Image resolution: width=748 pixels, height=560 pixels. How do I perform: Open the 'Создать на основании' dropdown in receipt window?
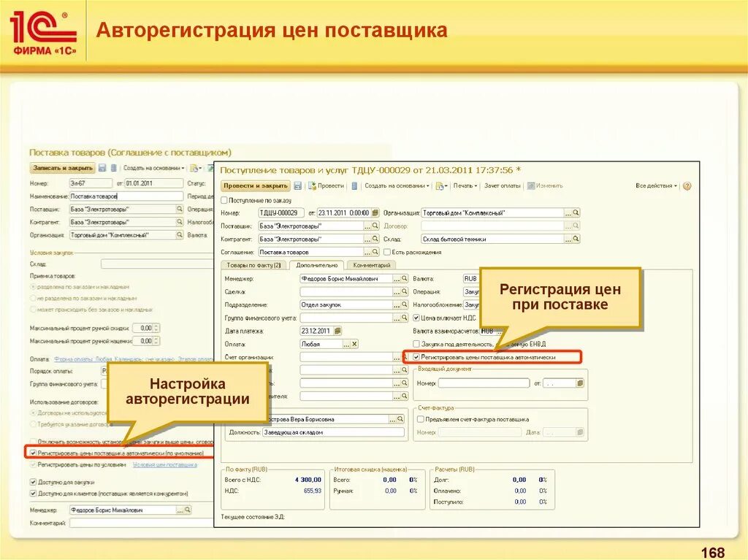click(x=397, y=186)
